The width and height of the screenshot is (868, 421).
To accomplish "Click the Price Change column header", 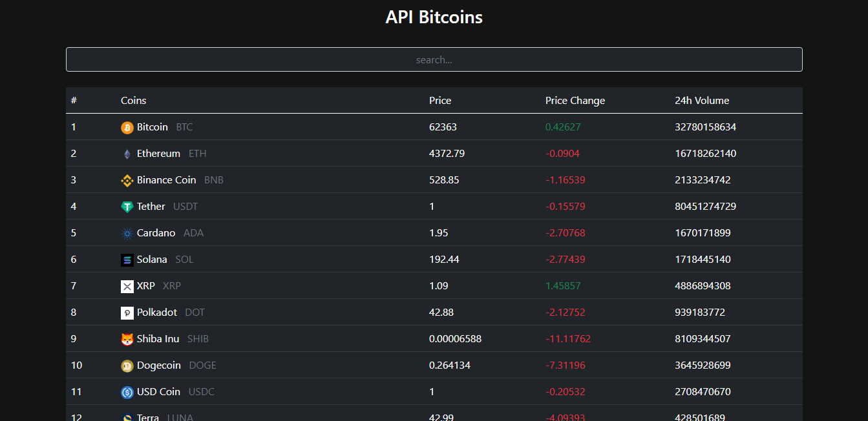I will [575, 101].
